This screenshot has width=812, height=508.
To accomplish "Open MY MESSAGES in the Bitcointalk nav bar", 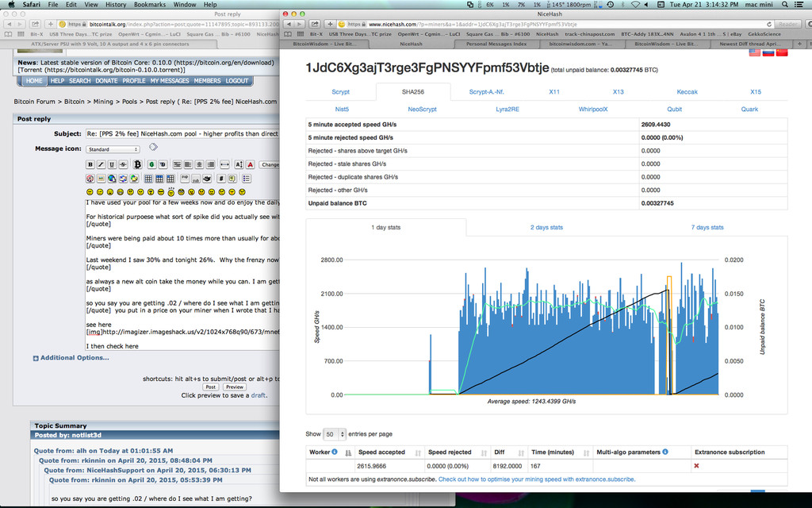I will [170, 81].
